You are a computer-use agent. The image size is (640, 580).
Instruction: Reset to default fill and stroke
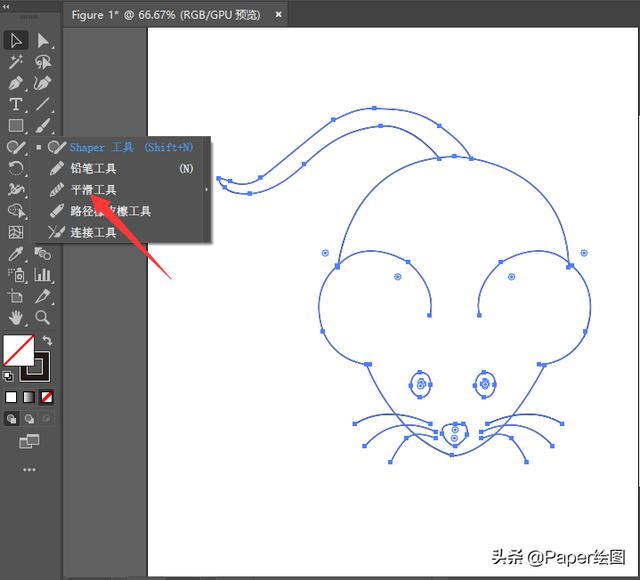(x=8, y=376)
